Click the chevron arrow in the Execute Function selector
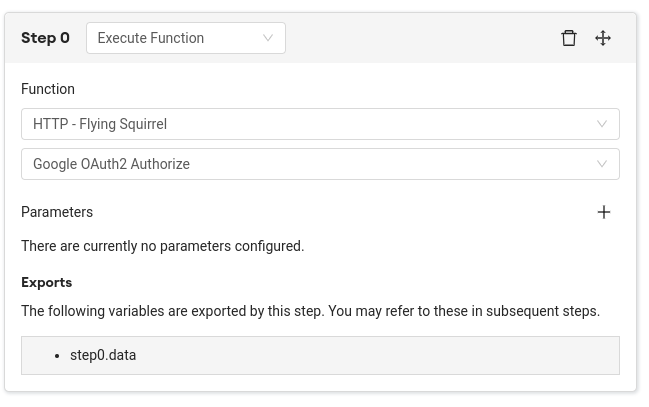This screenshot has width=649, height=407. [268, 38]
